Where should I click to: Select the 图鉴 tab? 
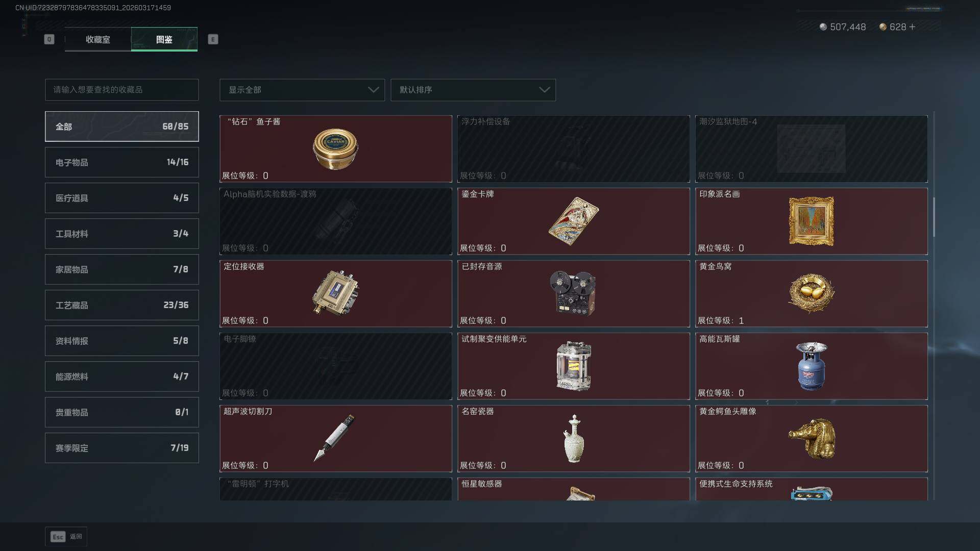[x=164, y=39]
